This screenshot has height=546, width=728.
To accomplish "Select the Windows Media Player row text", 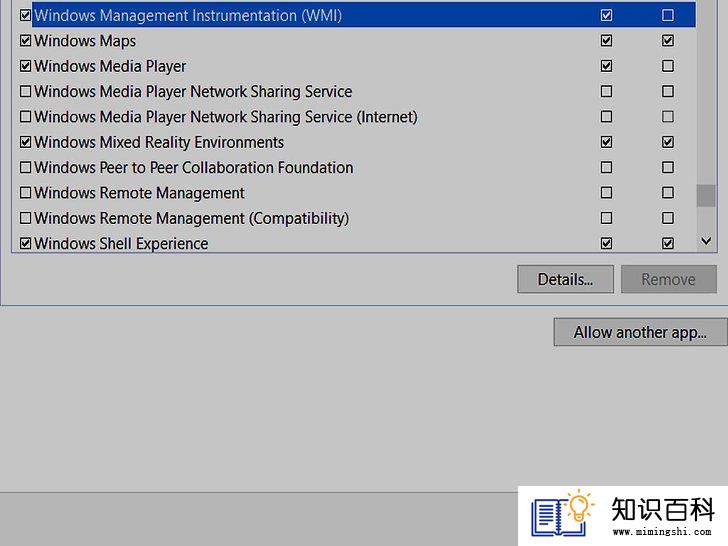I will tap(110, 66).
